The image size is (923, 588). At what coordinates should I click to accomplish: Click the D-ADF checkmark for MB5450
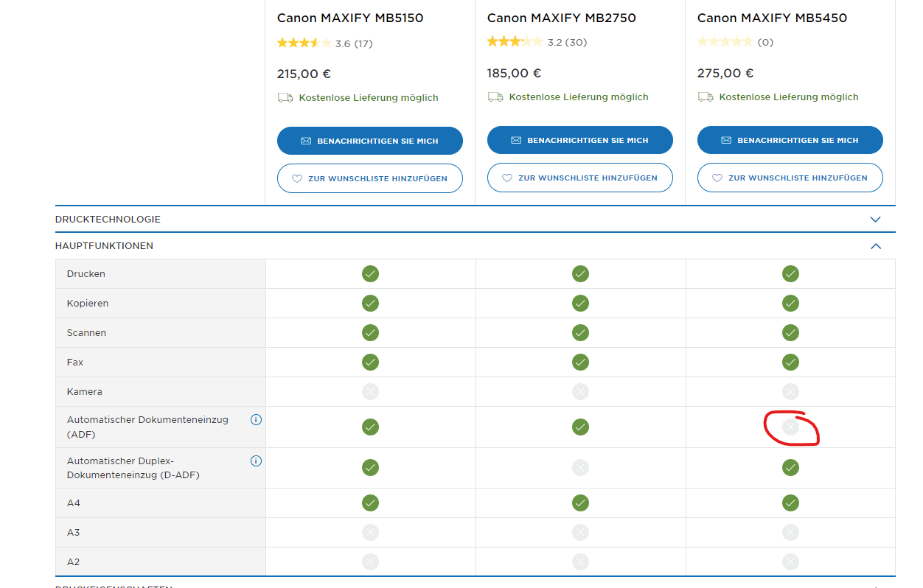pyautogui.click(x=790, y=468)
